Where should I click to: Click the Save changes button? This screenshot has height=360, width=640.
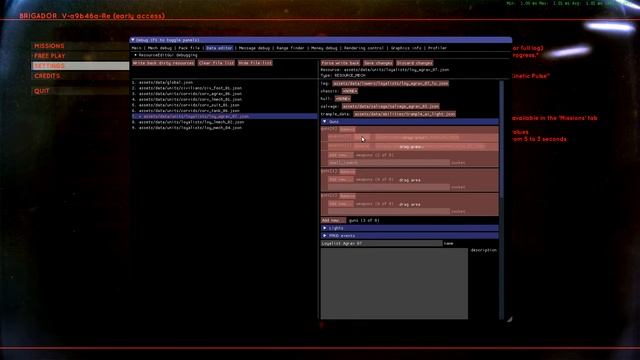(378, 63)
